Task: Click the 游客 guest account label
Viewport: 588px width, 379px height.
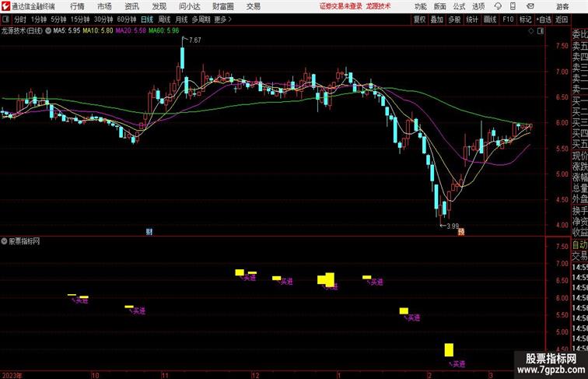Action: pyautogui.click(x=562, y=6)
